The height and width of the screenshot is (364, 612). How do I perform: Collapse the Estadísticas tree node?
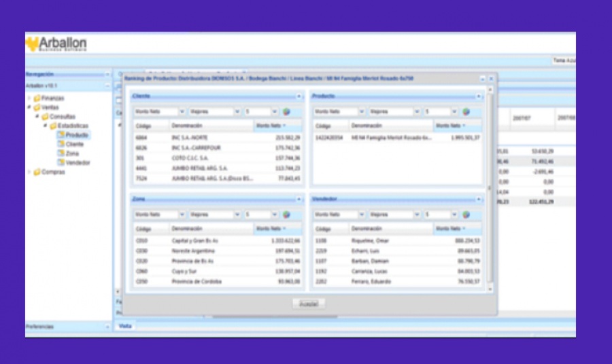46,126
